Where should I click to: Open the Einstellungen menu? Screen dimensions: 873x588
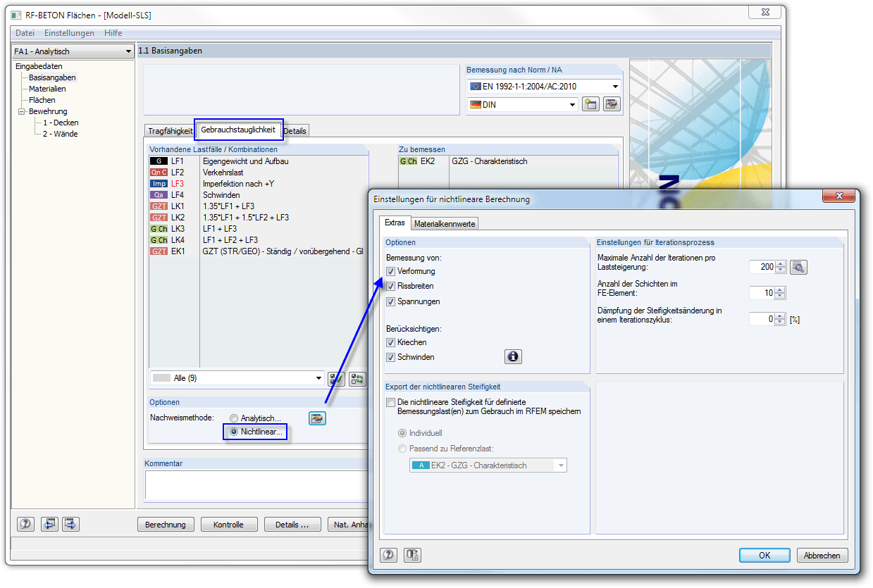pyautogui.click(x=69, y=33)
